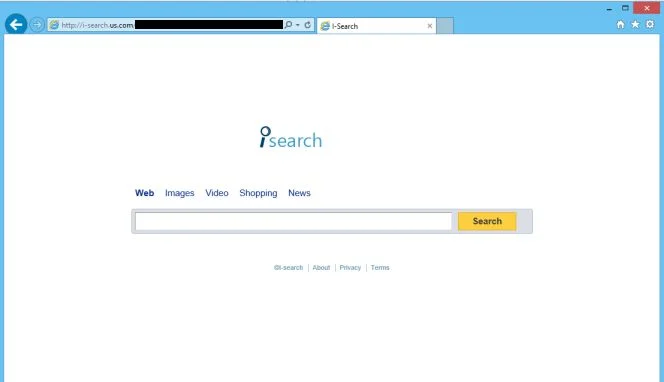Open the address bar autocomplete dropdown arrow
The image size is (664, 382).
(298, 25)
